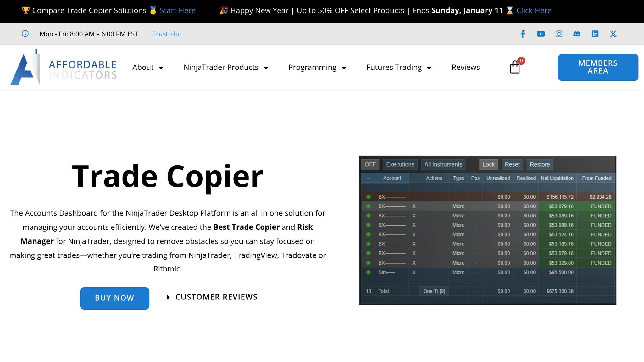Open the Instagram profile
Image resolution: width=644 pixels, height=362 pixels.
pyautogui.click(x=559, y=34)
